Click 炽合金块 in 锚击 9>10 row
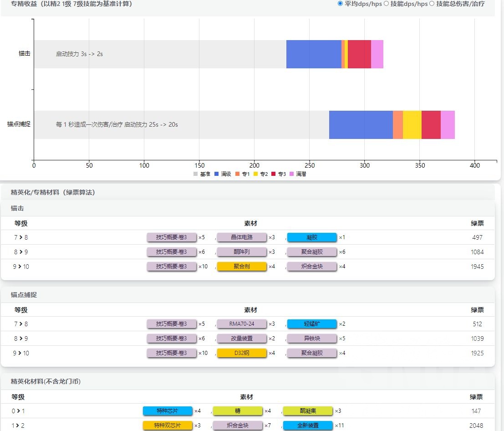Viewport: 504px width, 431px height. click(x=312, y=267)
